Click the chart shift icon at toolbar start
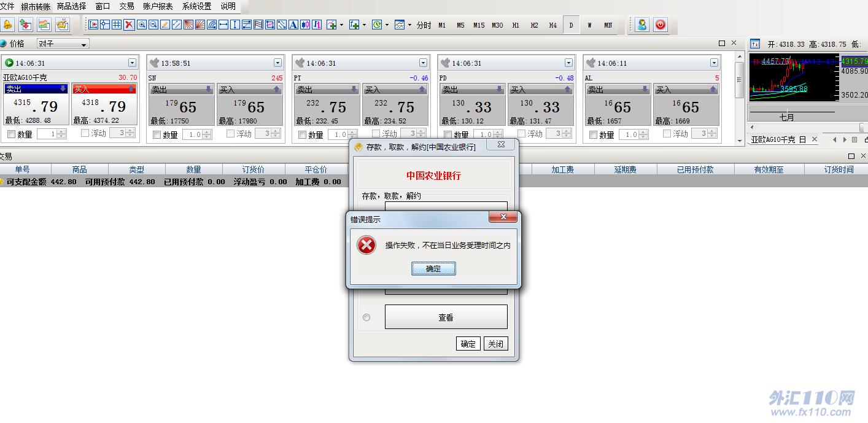This screenshot has height=423, width=868. [x=93, y=25]
